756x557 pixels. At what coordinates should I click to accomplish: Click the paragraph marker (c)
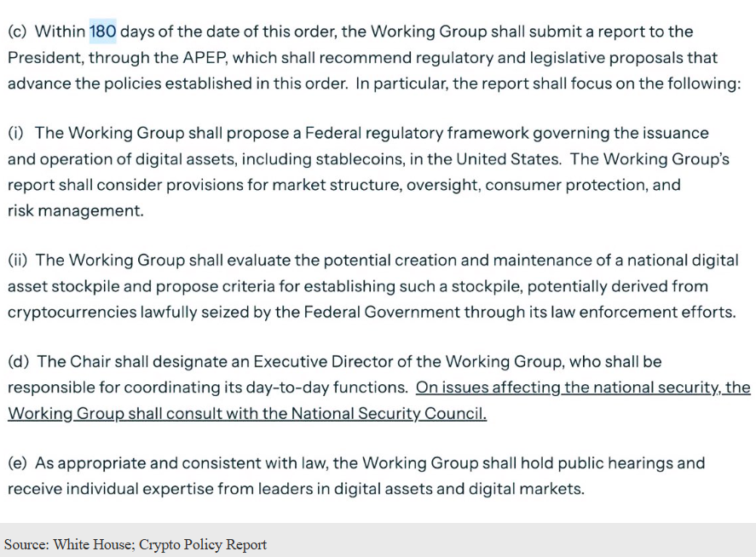(18, 32)
